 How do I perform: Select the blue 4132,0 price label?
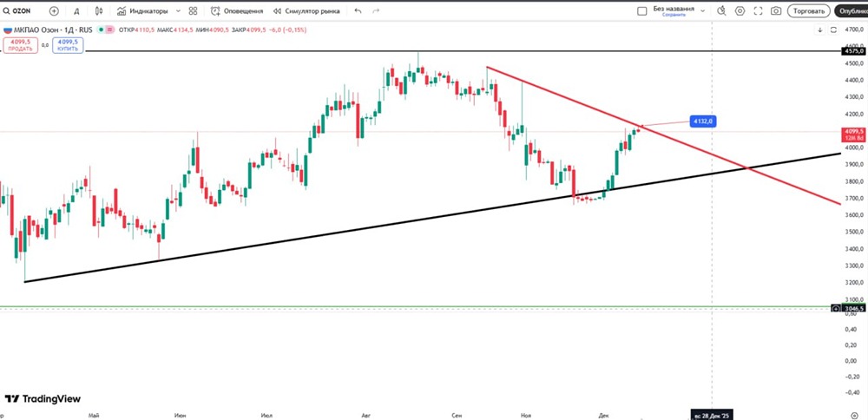point(703,121)
